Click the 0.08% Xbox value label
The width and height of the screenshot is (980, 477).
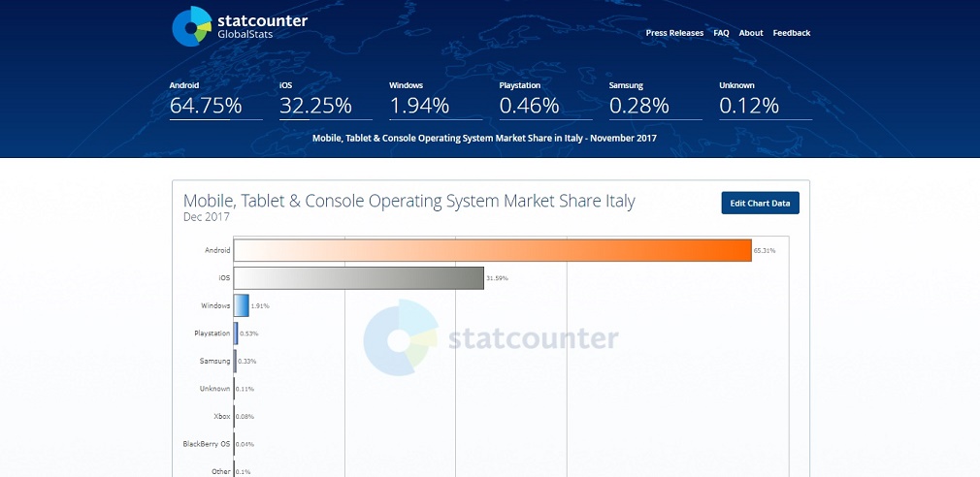pos(245,416)
